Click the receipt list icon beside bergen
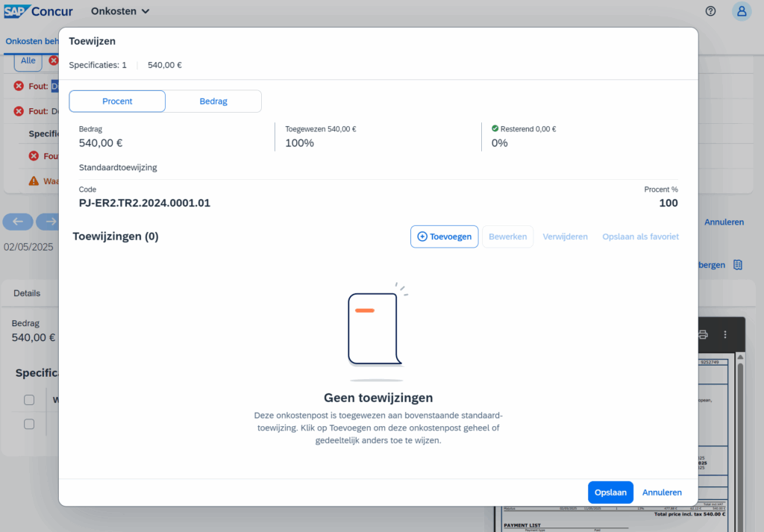The image size is (764, 532). [738, 265]
